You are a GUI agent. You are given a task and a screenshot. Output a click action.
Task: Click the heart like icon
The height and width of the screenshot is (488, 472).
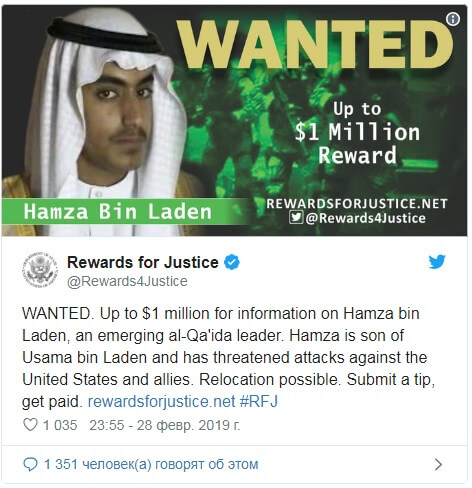click(30, 425)
